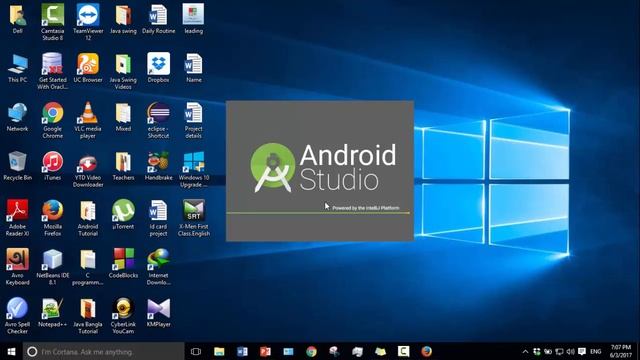The height and width of the screenshot is (360, 640).
Task: Open Chrome from the taskbar
Action: (x=311, y=351)
